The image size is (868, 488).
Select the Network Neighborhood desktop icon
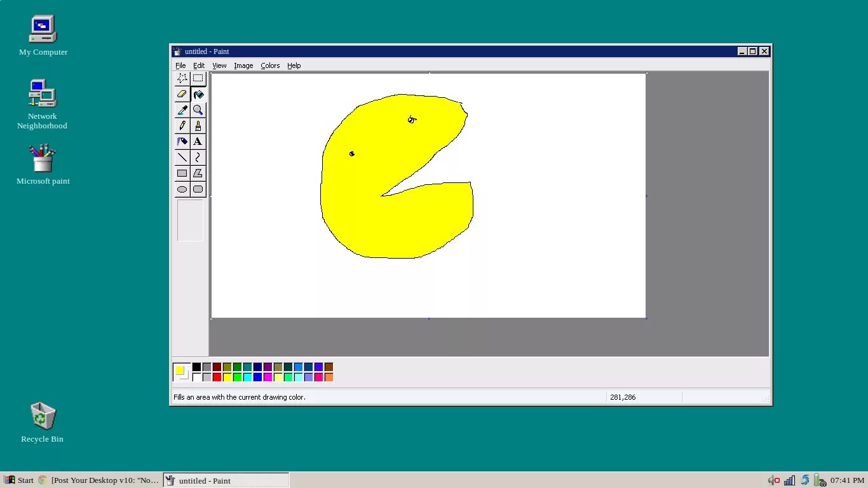pos(43,104)
